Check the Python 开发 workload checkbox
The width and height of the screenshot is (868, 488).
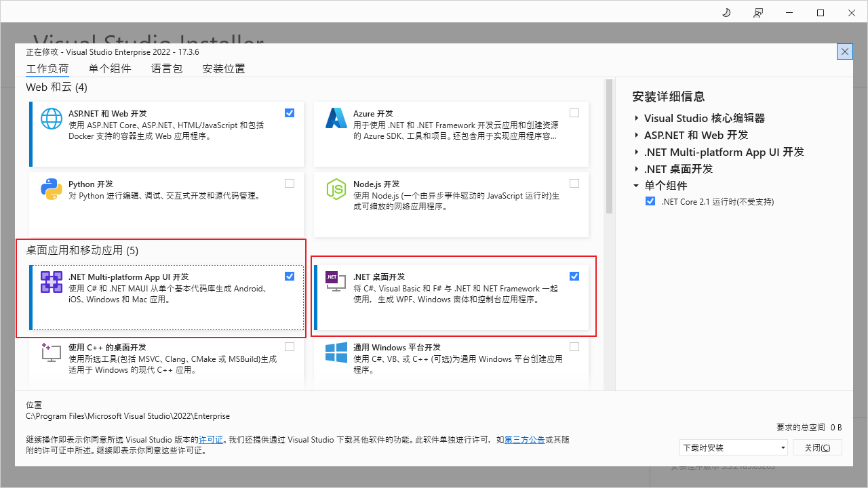coord(290,183)
